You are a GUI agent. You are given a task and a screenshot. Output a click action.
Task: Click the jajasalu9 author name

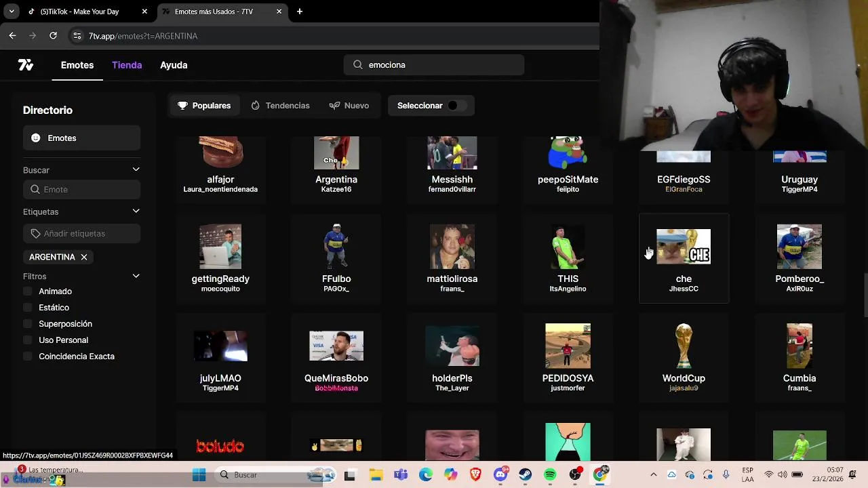coord(684,388)
